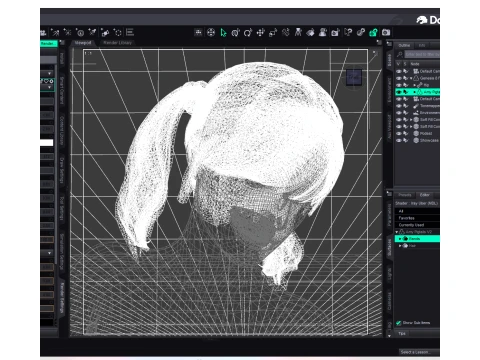Toggle visibility eye of the Tonemapper row
Screen dimensions: 480x360
point(399,106)
